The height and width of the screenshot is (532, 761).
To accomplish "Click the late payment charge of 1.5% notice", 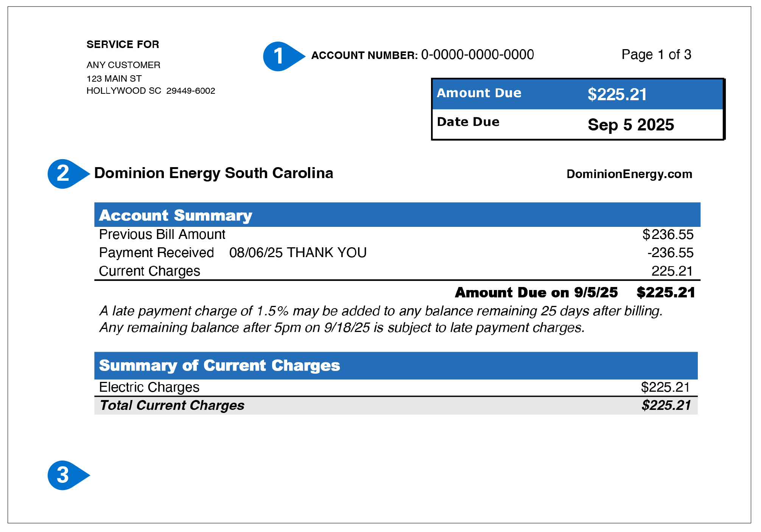I will coord(381,311).
